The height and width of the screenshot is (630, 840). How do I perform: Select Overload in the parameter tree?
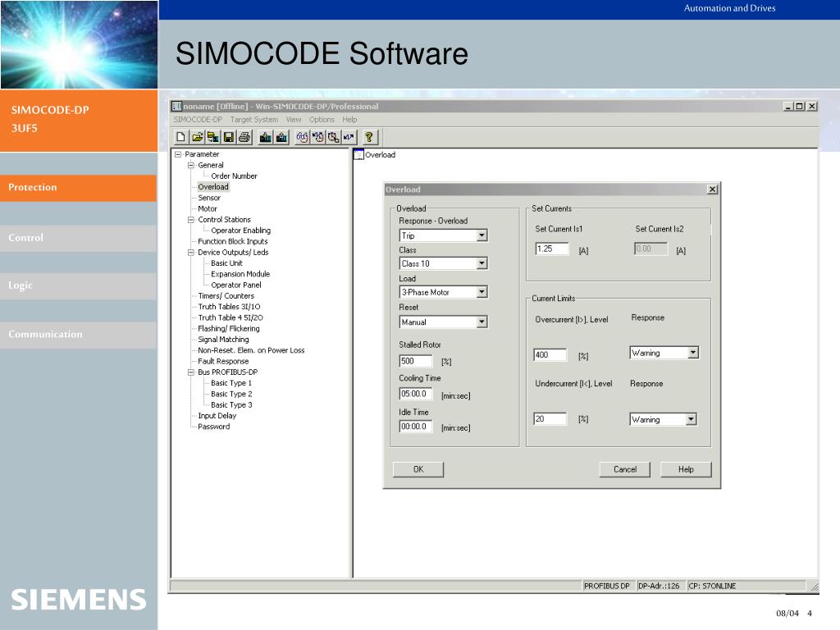213,187
